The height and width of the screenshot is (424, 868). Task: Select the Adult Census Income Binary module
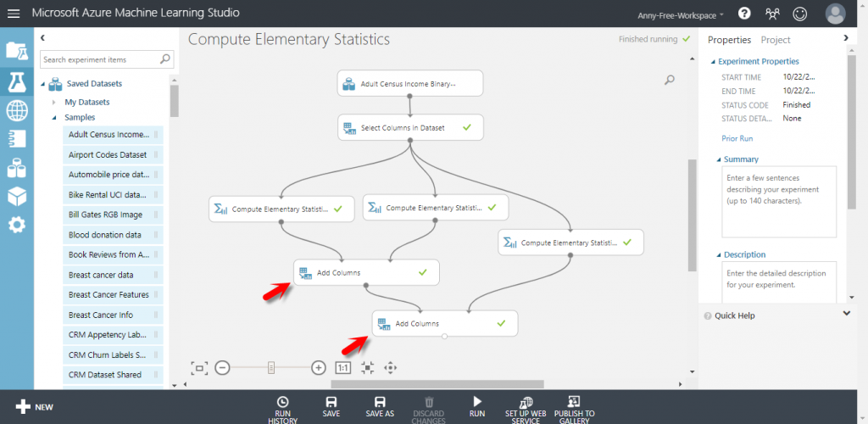pyautogui.click(x=410, y=84)
